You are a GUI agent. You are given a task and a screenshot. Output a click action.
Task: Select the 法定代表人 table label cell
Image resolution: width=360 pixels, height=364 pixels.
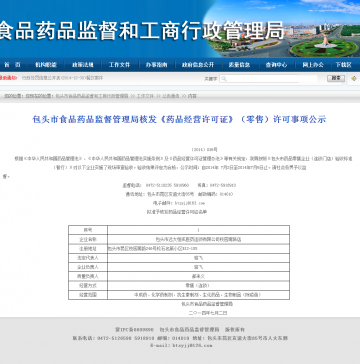pyautogui.click(x=88, y=258)
